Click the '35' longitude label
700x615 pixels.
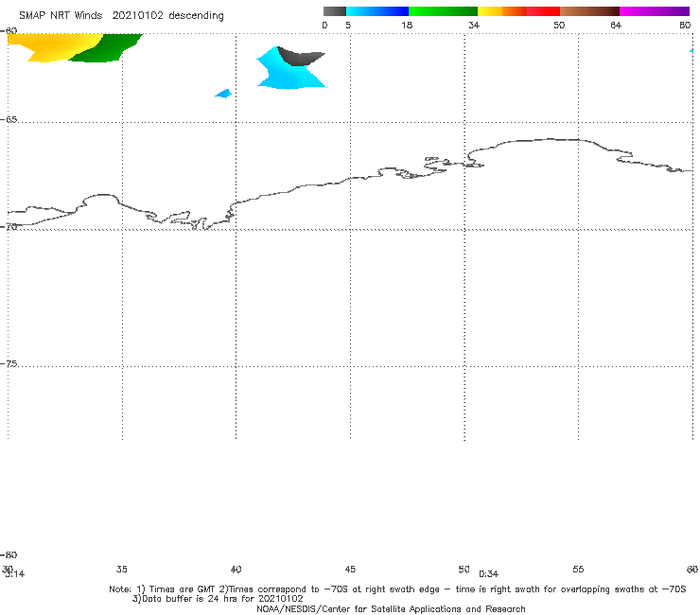point(122,569)
